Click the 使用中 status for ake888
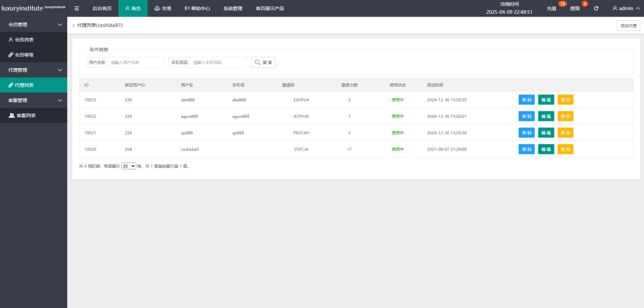 (x=397, y=100)
